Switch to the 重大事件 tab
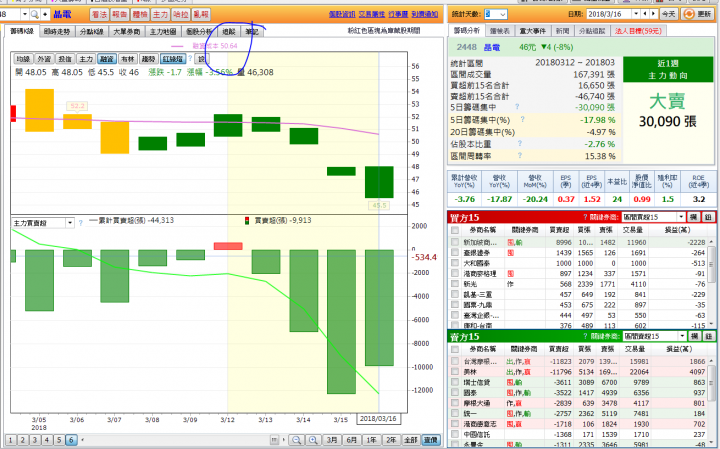Viewport: 720px width, 449px height. 533,31
